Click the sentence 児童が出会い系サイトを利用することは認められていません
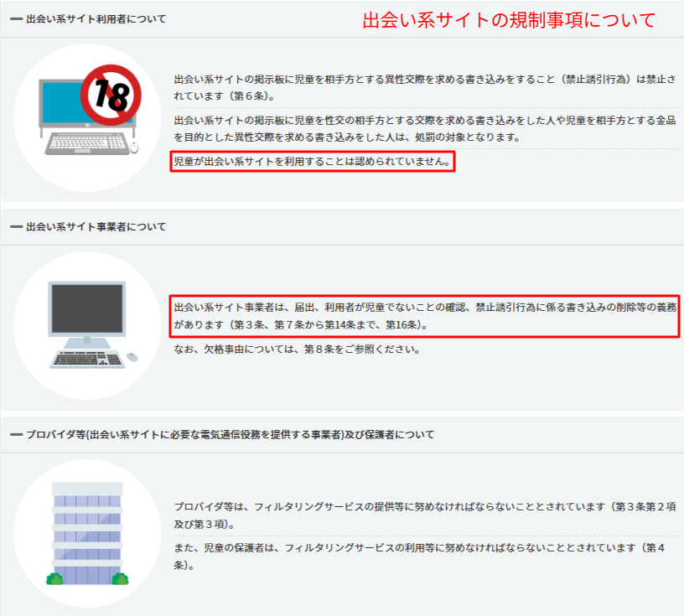The height and width of the screenshot is (616, 684). point(313,162)
